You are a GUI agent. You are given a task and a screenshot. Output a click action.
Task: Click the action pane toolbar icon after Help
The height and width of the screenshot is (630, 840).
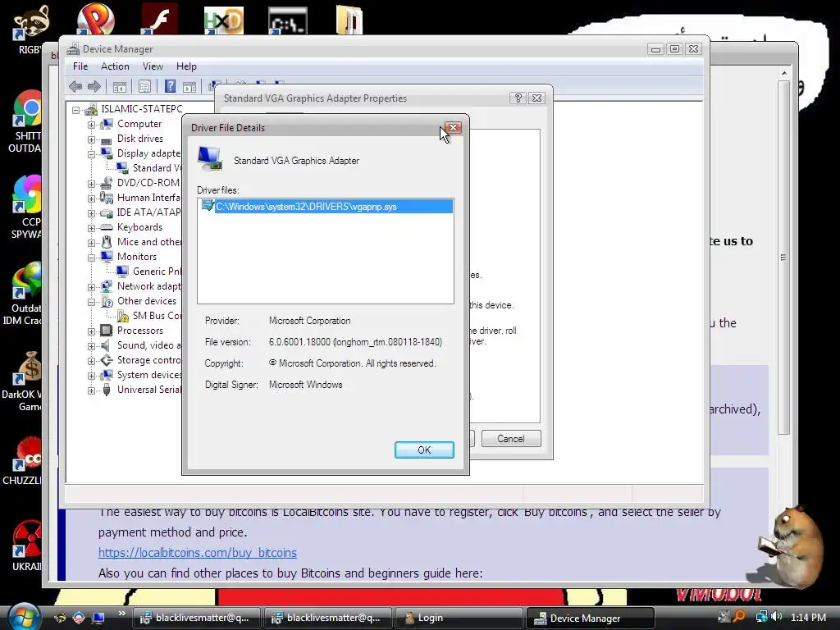pos(189,86)
